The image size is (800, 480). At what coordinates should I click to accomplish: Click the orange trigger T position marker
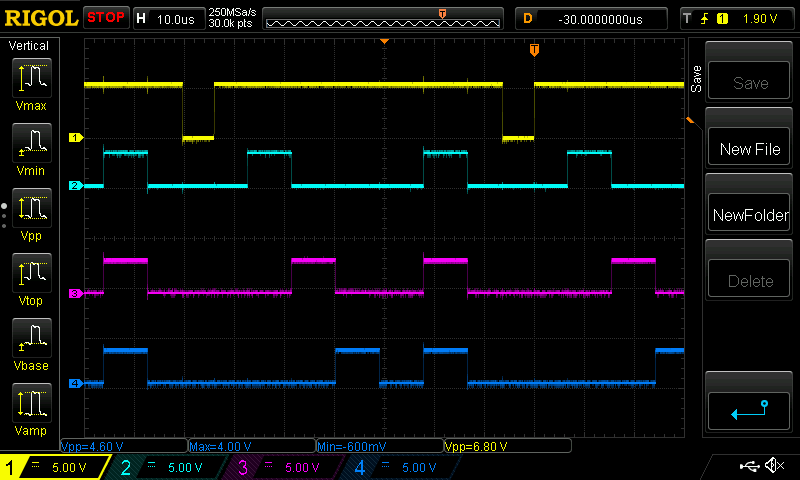534,50
